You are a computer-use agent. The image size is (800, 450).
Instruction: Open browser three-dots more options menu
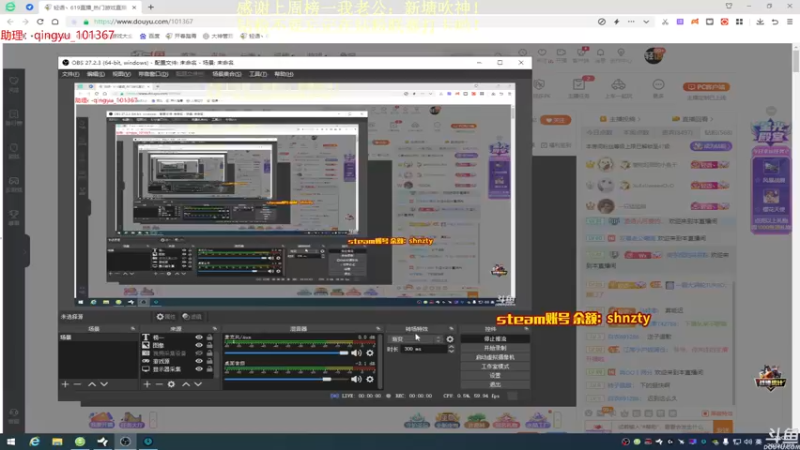click(632, 22)
